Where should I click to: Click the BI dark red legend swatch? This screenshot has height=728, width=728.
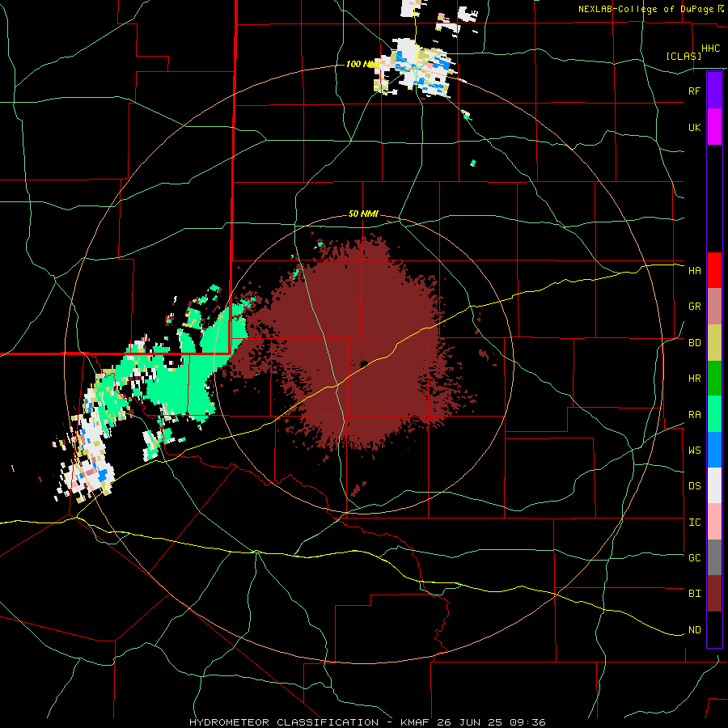click(714, 594)
